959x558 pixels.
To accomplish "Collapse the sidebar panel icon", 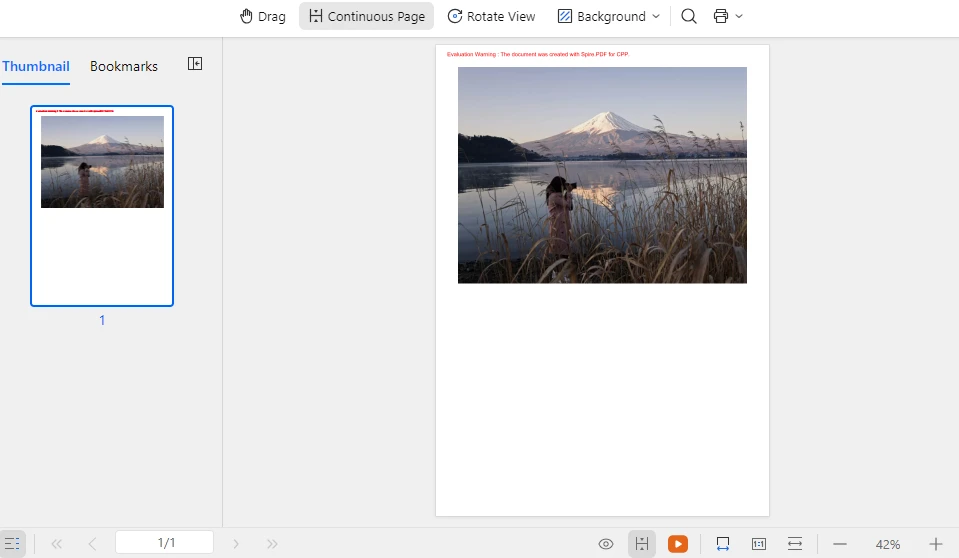I will coord(195,64).
